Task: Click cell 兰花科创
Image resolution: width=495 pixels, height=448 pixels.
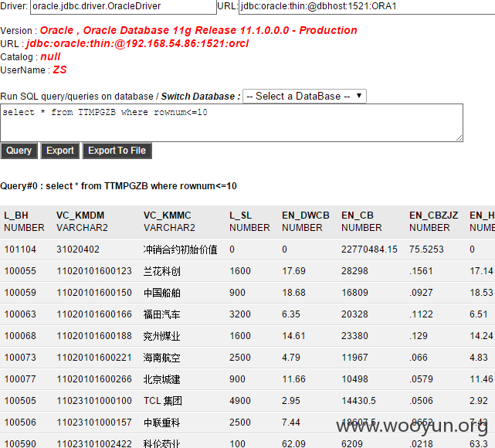Action: 161,271
